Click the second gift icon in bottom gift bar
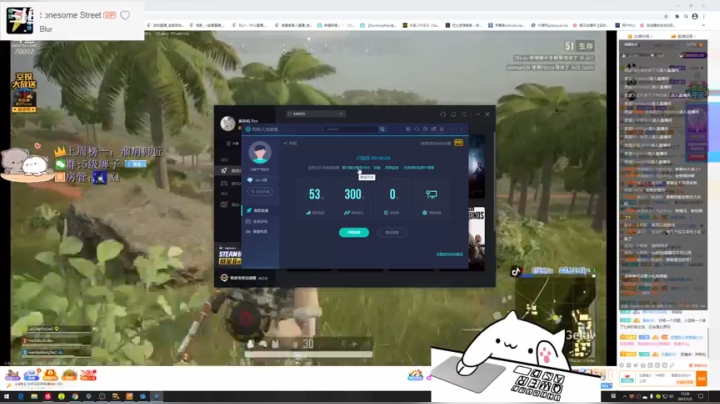The height and width of the screenshot is (404, 720). (31, 375)
